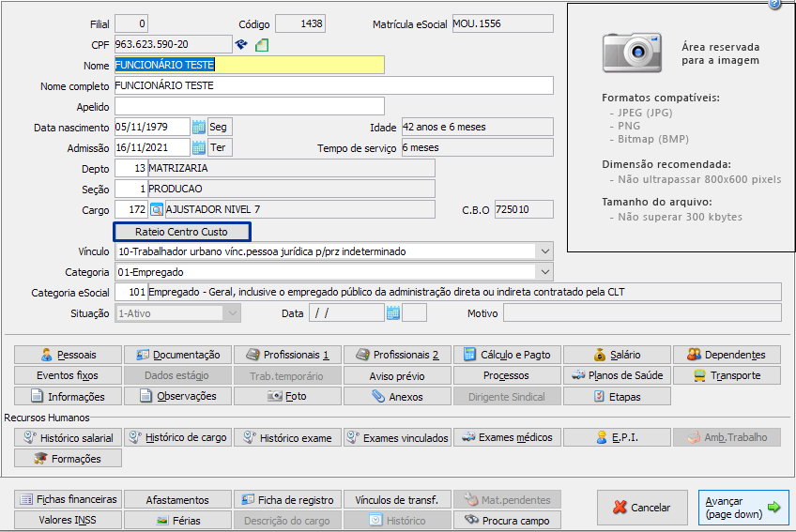Click the Categoria eSocial code field
796x532 pixels.
pyautogui.click(x=131, y=293)
